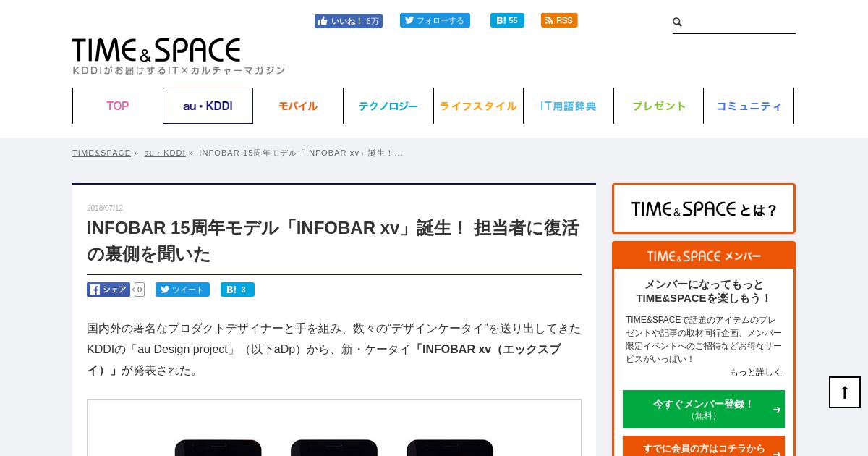The image size is (868, 456).
Task: Share the article with Facebook シェア button
Action: [109, 290]
